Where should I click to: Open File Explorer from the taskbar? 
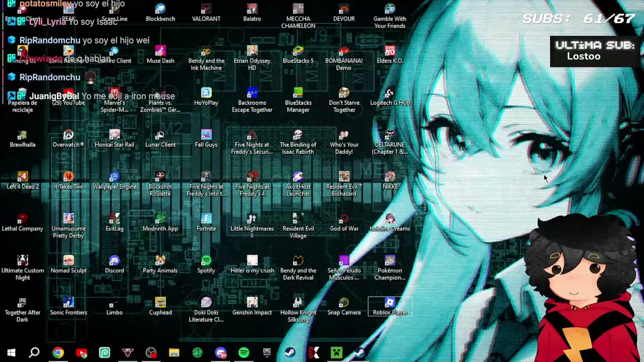[x=174, y=352]
